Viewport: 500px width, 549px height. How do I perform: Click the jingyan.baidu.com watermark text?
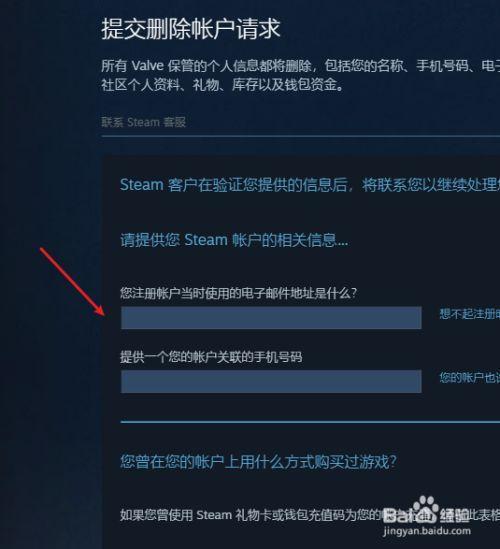pos(427,531)
